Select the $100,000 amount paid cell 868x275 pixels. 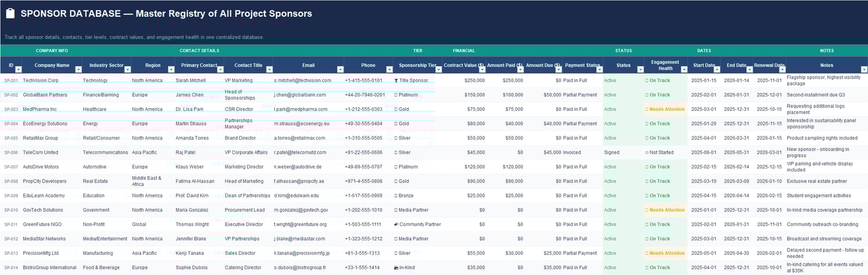[x=505, y=95]
